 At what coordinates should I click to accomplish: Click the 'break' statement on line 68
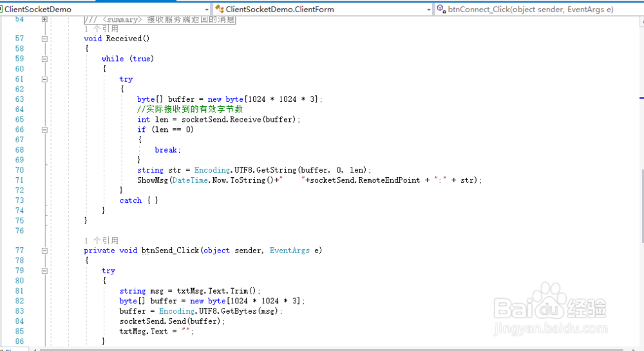(166, 150)
